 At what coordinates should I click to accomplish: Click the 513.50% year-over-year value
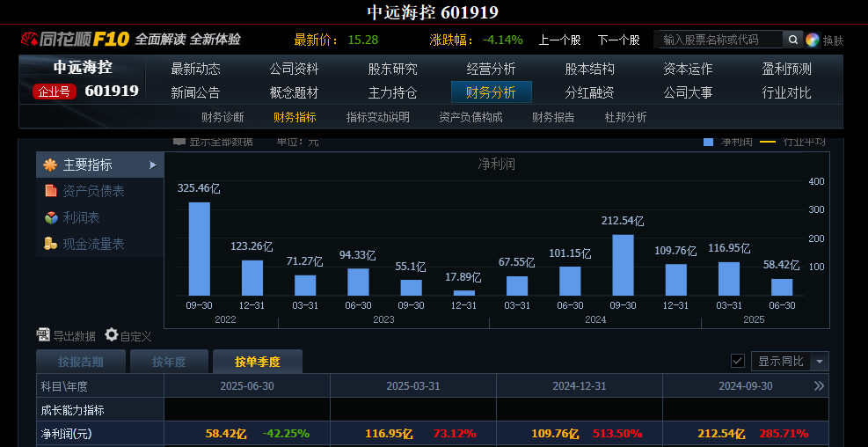(617, 434)
